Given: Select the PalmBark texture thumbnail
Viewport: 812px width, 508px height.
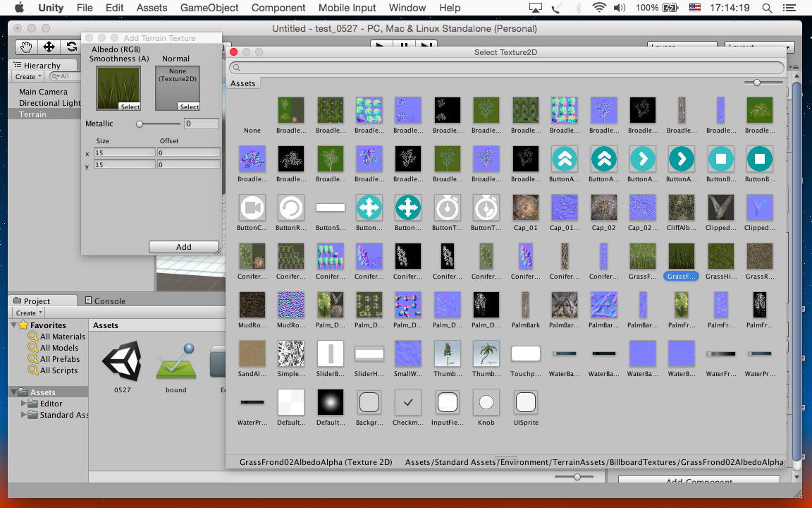Looking at the screenshot, I should 525,305.
